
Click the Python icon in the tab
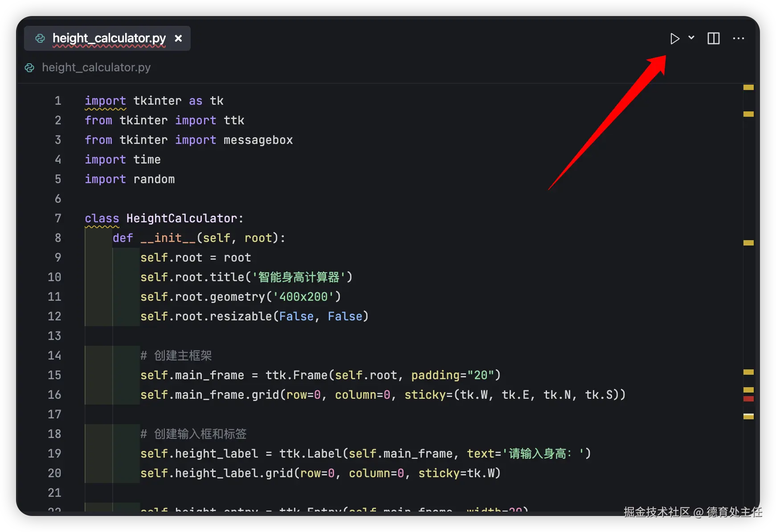click(40, 38)
